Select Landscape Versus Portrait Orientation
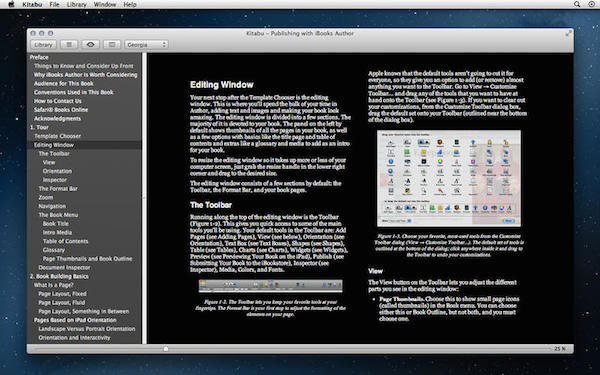Viewport: 600px width, 375px height. pyautogui.click(x=86, y=329)
